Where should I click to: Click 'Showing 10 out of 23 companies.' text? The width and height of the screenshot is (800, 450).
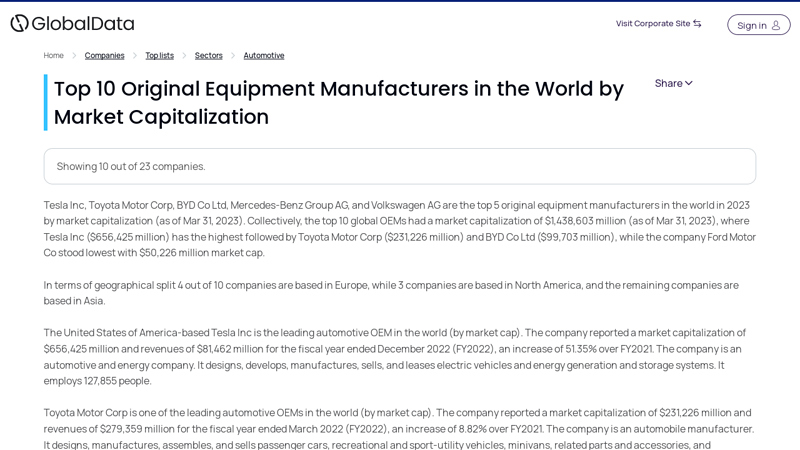[131, 166]
